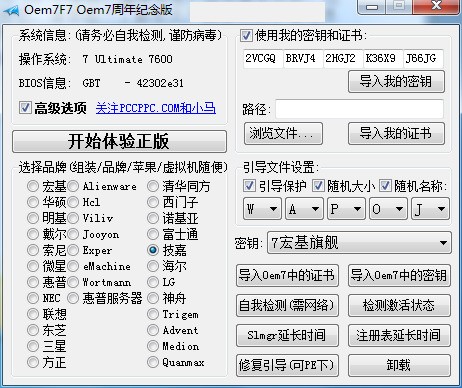Click the 浏览文件... button
The width and height of the screenshot is (462, 388).
283,133
